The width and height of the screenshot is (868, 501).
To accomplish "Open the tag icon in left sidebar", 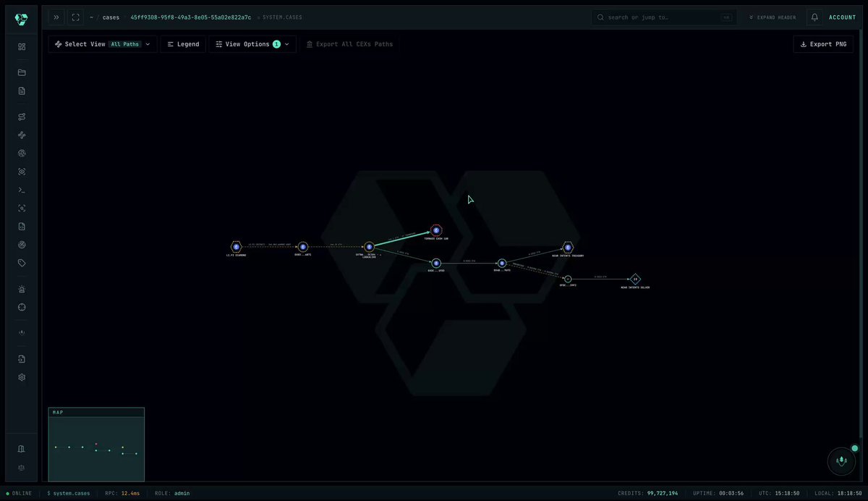I will point(22,263).
